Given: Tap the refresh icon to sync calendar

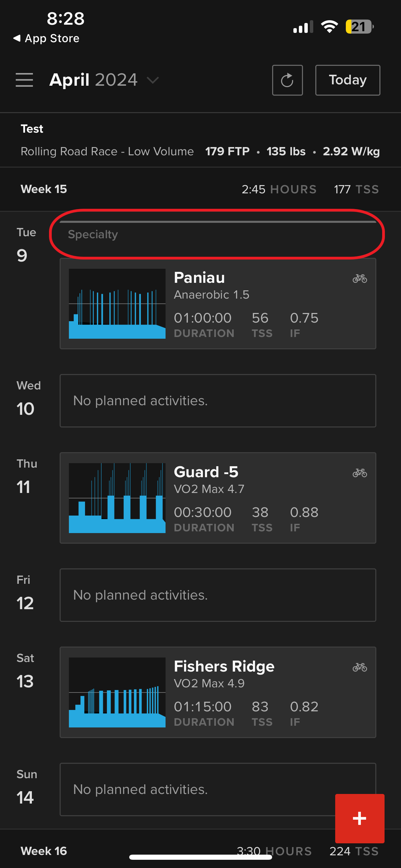Looking at the screenshot, I should click(287, 80).
